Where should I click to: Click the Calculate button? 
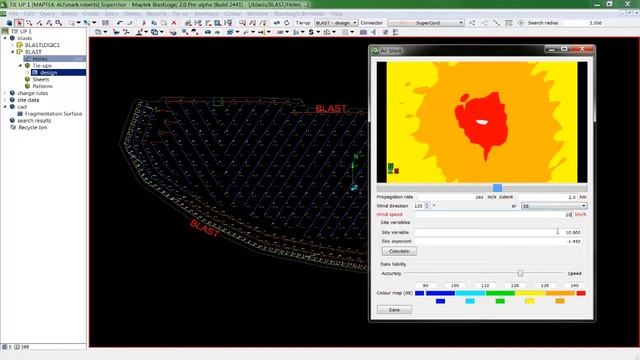coord(399,251)
